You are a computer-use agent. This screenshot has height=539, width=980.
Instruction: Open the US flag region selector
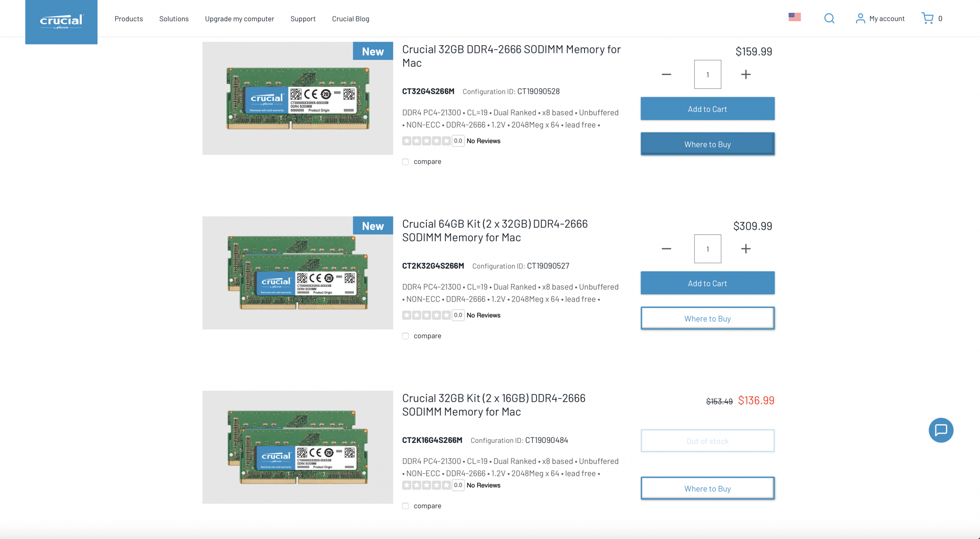(795, 17)
